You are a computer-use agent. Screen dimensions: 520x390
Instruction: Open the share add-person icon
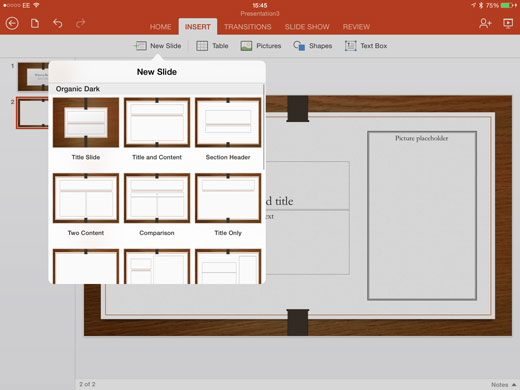(x=485, y=23)
